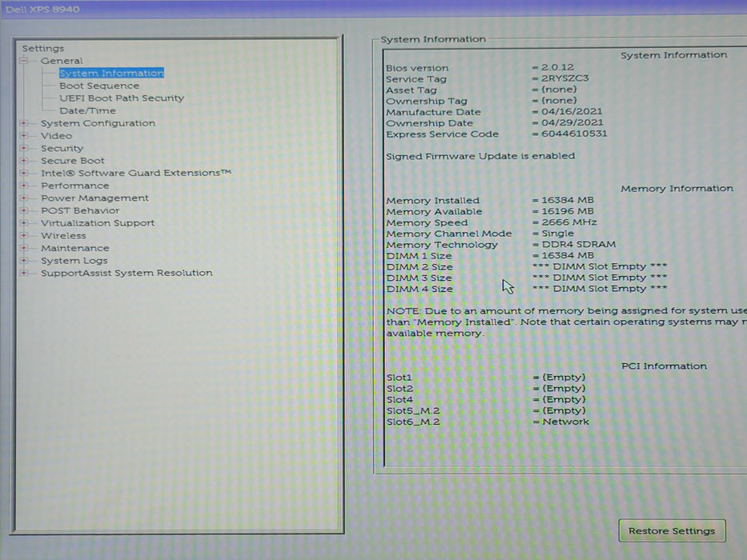Screen dimensions: 747x560
Task: Expand the Video settings node
Action: coord(24,136)
